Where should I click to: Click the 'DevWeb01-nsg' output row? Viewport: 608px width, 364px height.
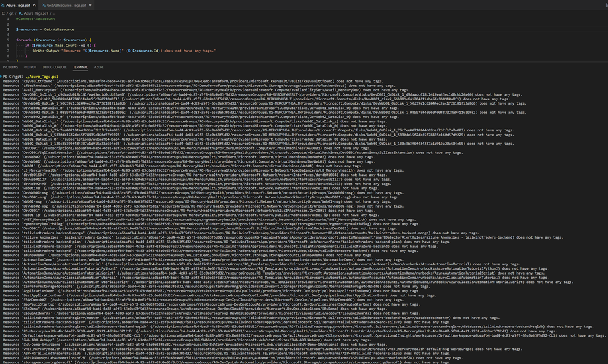pos(203,193)
